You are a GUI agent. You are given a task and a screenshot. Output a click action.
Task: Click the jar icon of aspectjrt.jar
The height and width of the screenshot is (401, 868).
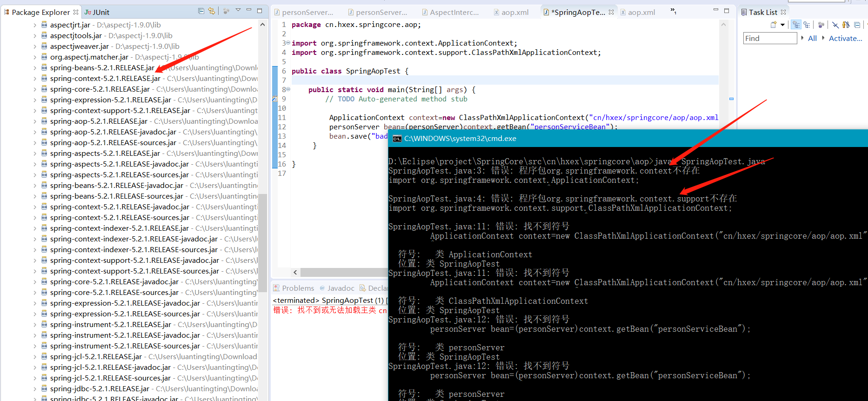pyautogui.click(x=44, y=25)
